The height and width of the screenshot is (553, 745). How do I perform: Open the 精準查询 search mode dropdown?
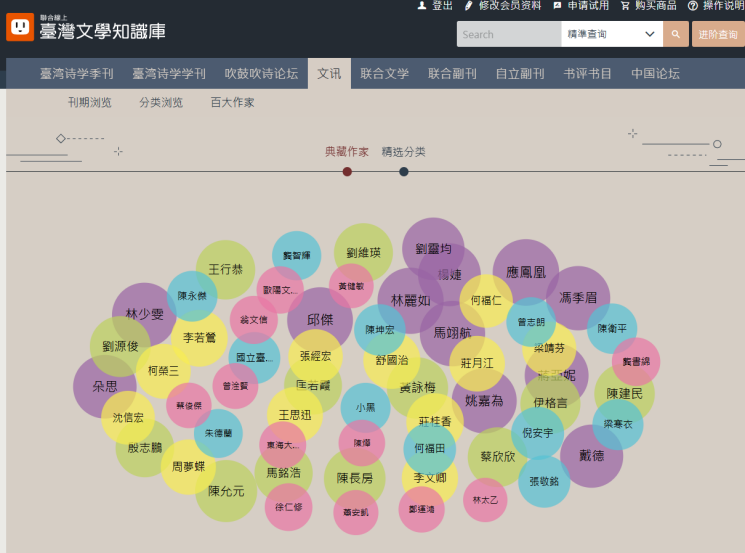tap(611, 34)
